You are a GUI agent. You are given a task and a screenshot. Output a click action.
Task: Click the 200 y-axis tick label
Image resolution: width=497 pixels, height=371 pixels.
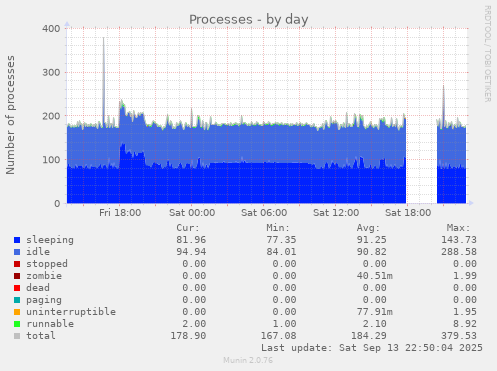pos(51,116)
